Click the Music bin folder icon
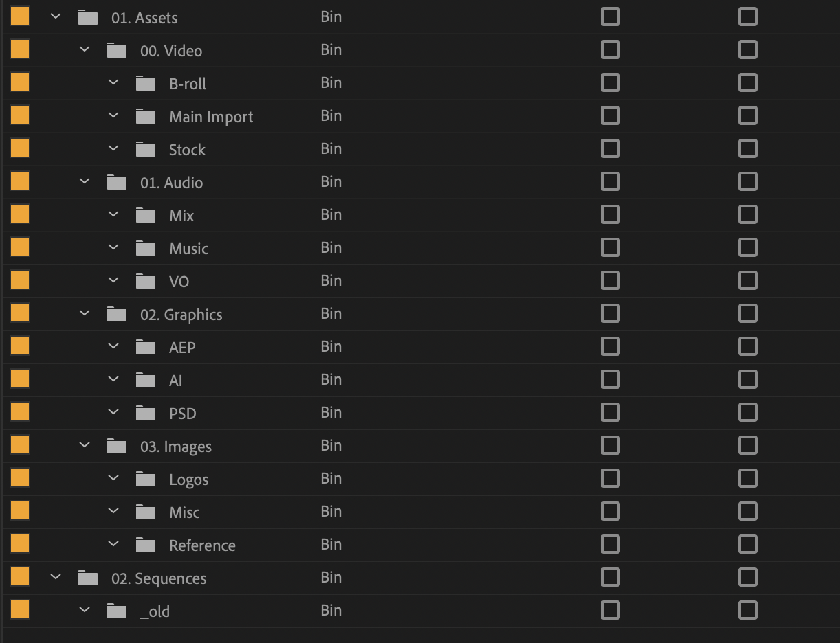 (x=146, y=248)
